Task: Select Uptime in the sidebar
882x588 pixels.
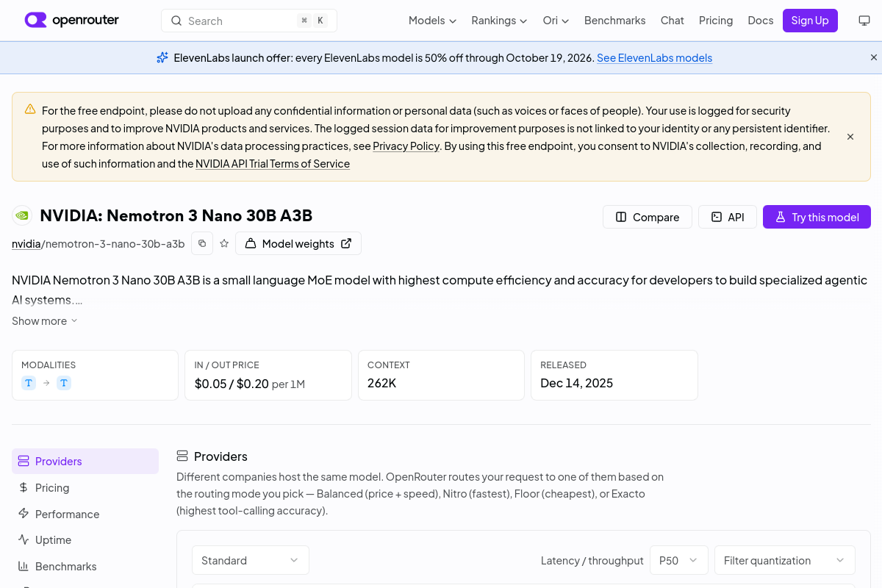Action: [85, 540]
